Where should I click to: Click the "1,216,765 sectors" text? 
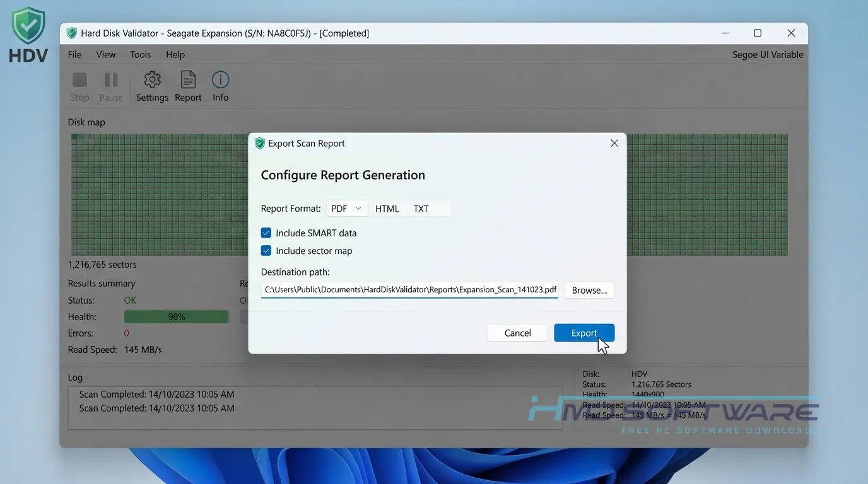point(102,265)
